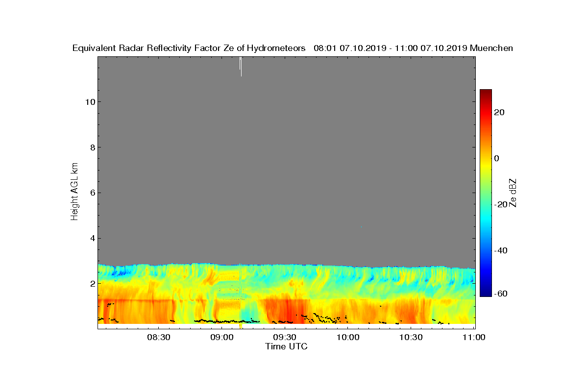Click the colorbar value 20
This screenshot has width=588, height=392.
pos(500,112)
